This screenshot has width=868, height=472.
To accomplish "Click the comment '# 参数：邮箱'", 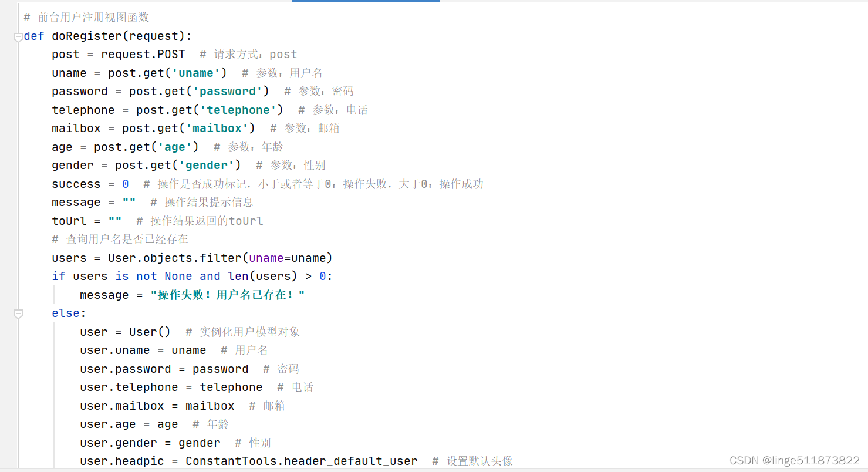I will 305,128.
